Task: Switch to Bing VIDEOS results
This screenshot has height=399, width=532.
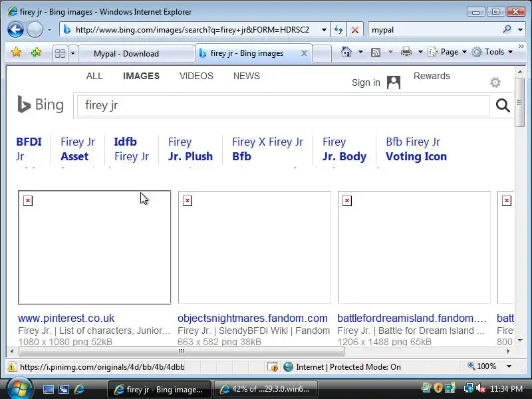Action: [x=196, y=76]
